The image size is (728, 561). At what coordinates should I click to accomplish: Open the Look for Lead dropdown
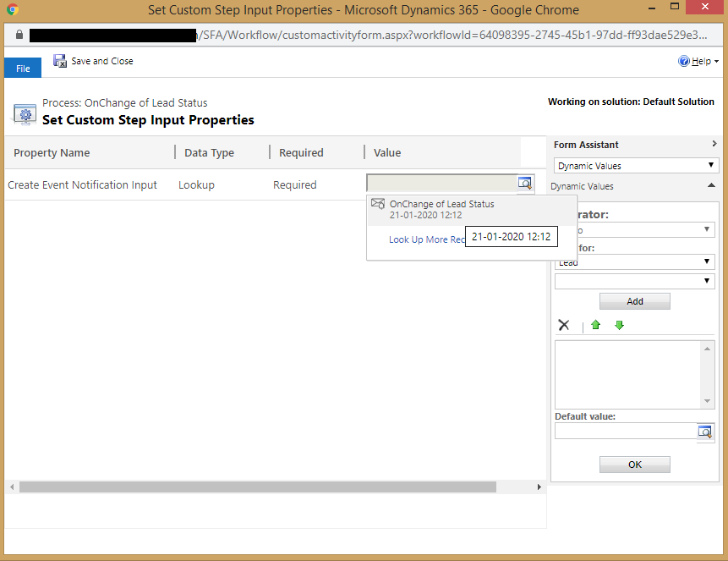[x=634, y=261]
